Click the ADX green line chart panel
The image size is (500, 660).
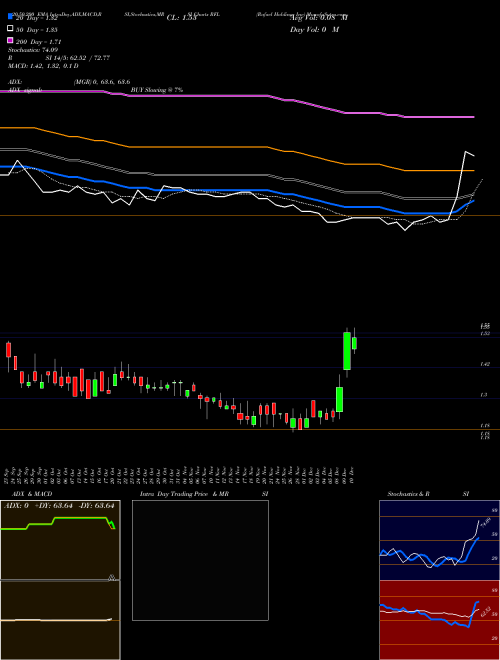pyautogui.click(x=60, y=540)
